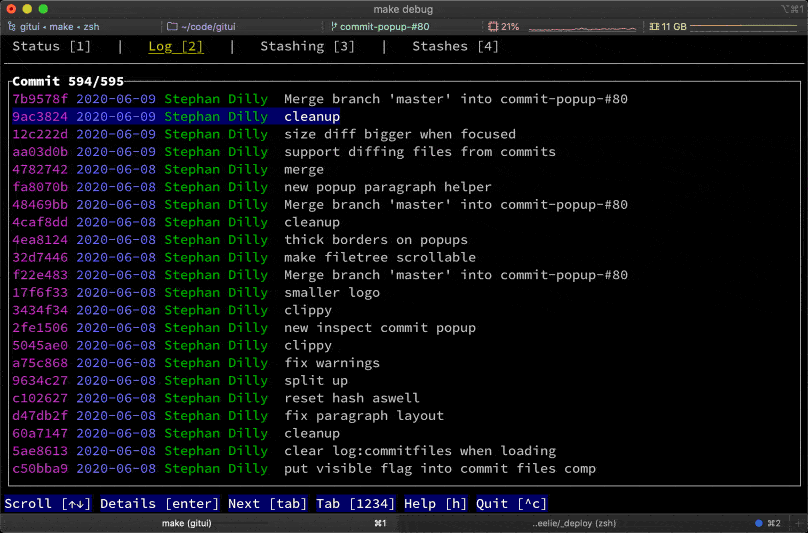Viewport: 808px width, 533px height.
Task: Go to the Stashes [4] tab
Action: click(455, 46)
